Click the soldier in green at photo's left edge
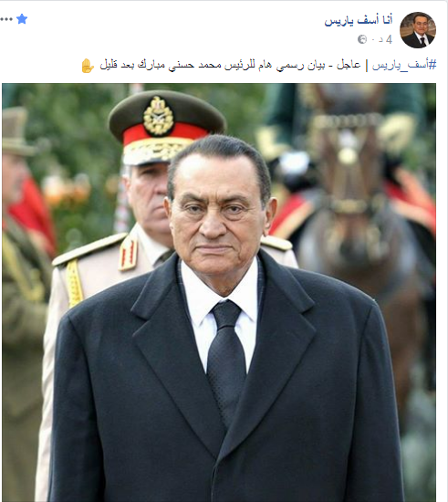The image size is (448, 502). pos(24,288)
